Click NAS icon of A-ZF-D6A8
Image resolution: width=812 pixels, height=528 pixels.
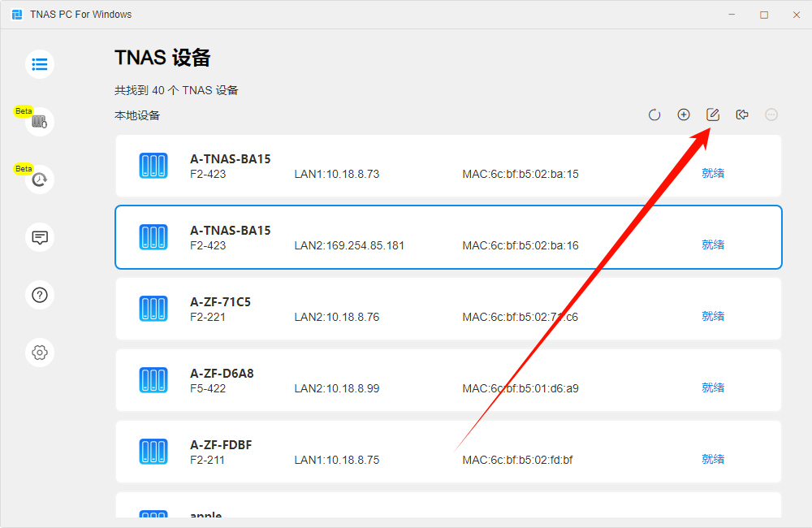pos(153,380)
